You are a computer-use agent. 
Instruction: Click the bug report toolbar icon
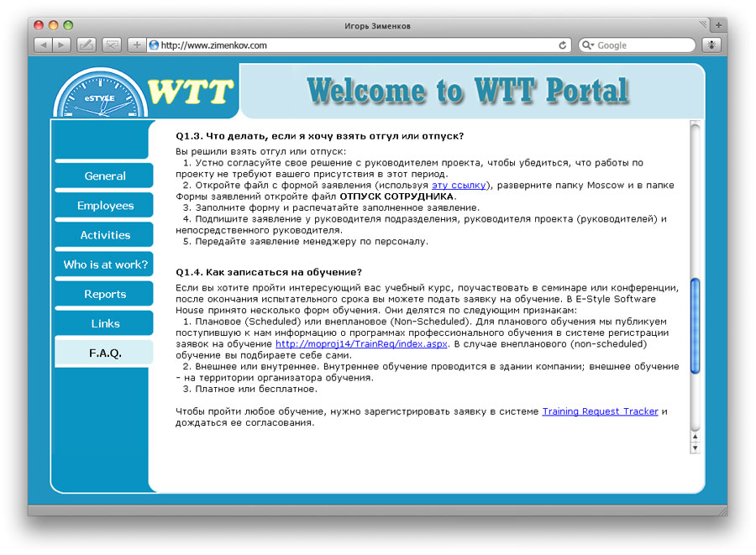(711, 45)
